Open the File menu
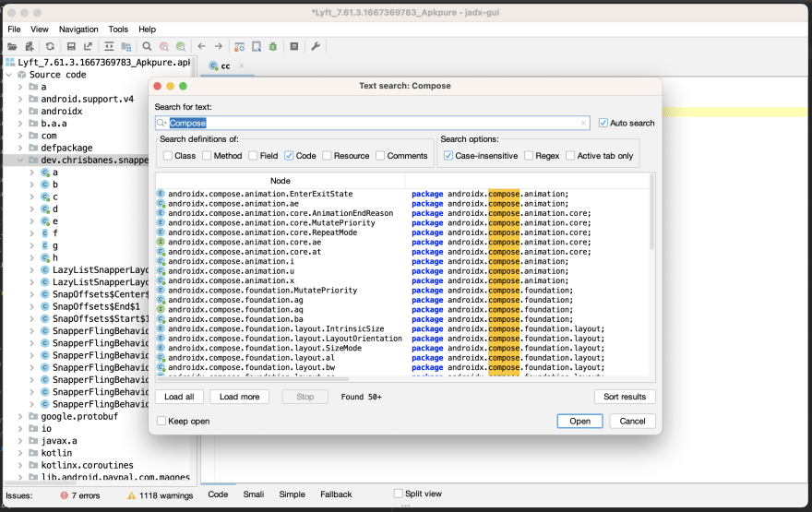Image resolution: width=812 pixels, height=512 pixels. click(14, 30)
